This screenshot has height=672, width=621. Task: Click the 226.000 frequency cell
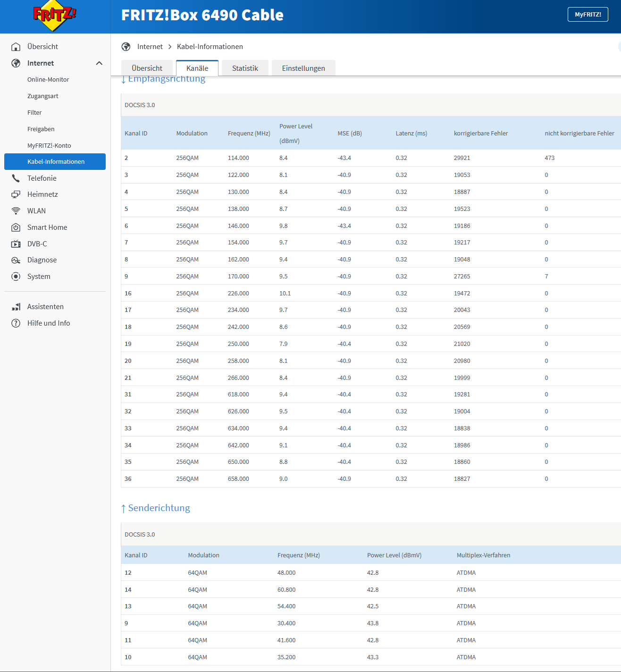click(238, 294)
